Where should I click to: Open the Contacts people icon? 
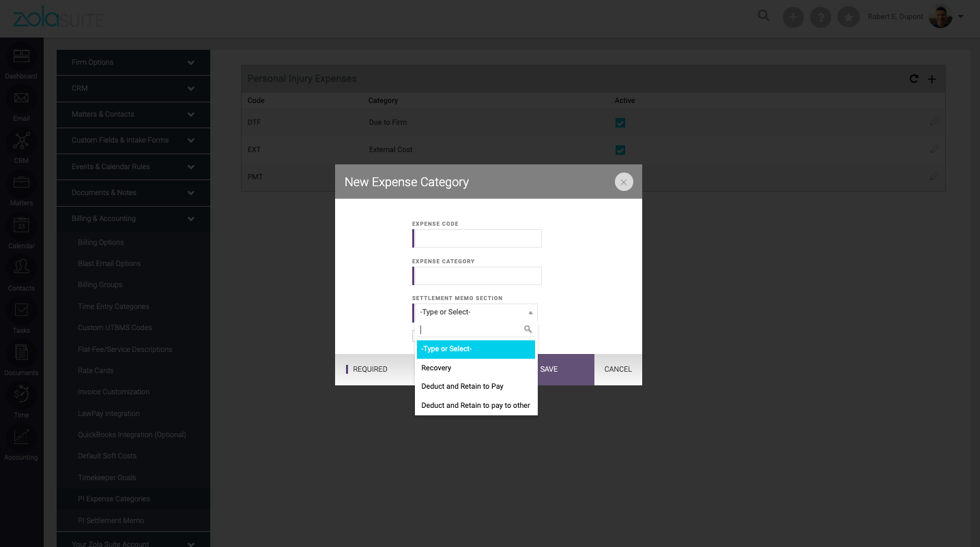click(21, 268)
